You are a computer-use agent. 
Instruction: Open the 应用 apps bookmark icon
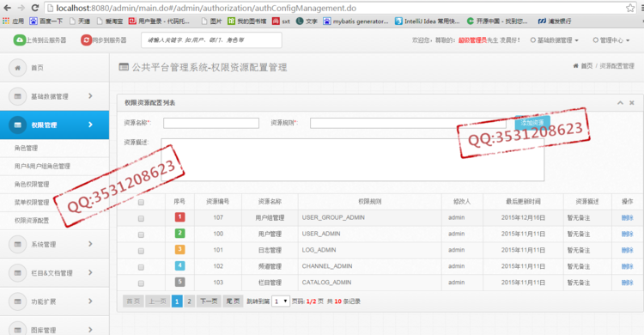(x=6, y=21)
